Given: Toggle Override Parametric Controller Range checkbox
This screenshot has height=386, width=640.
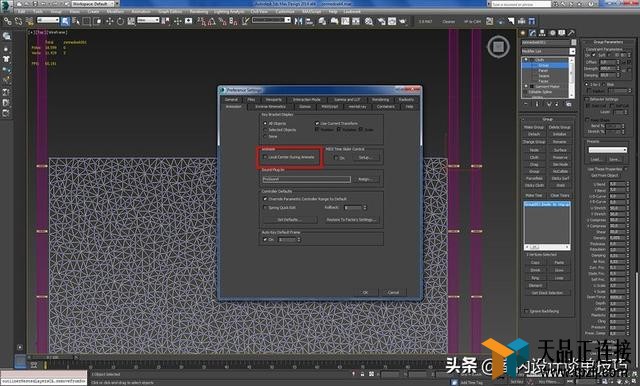Looking at the screenshot, I should tap(265, 199).
